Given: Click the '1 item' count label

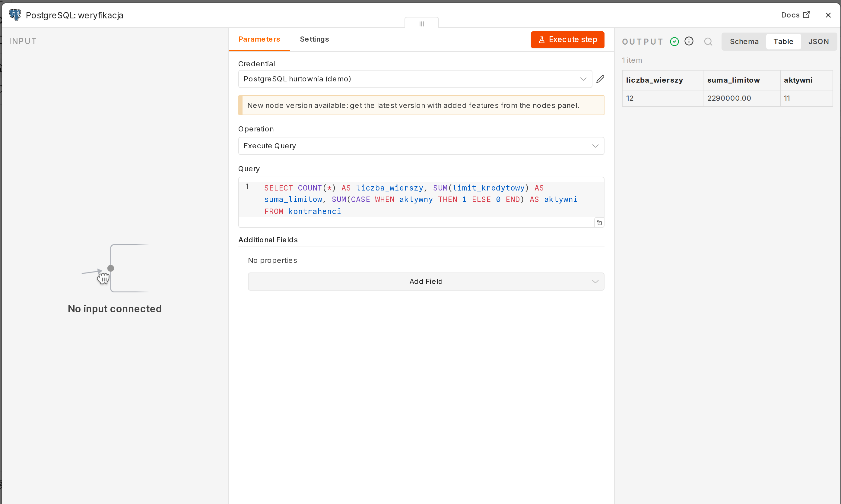Looking at the screenshot, I should coord(632,60).
